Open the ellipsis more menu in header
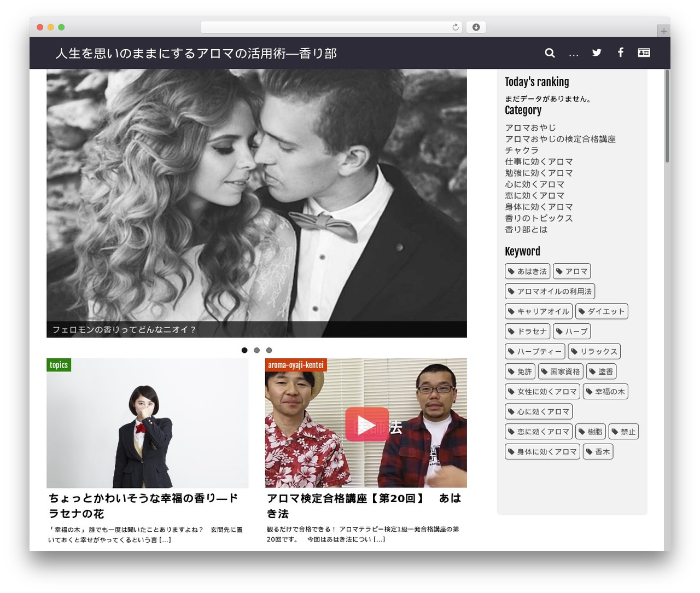Screen dimensions: 700x593 point(574,54)
